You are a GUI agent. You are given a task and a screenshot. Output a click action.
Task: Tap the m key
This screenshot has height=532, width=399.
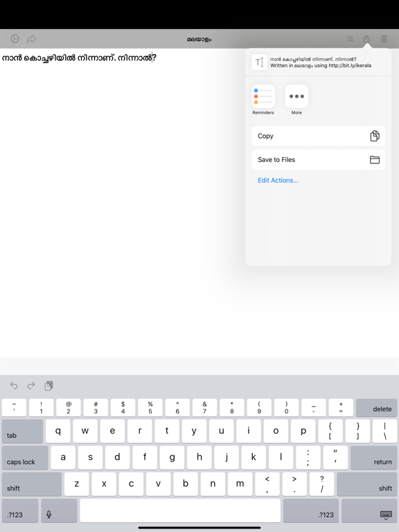pos(240,484)
